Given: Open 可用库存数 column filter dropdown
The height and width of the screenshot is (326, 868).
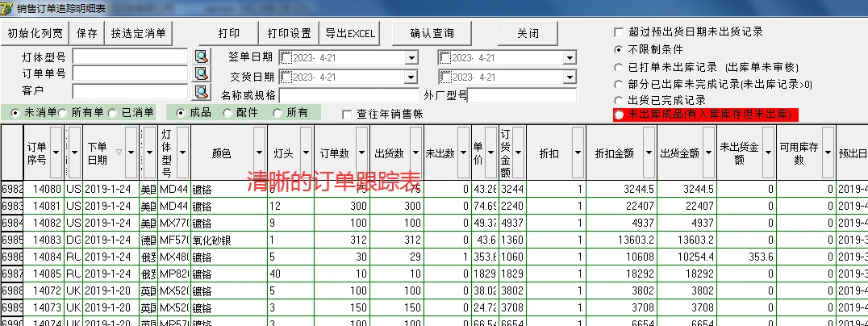Looking at the screenshot, I should point(828,153).
